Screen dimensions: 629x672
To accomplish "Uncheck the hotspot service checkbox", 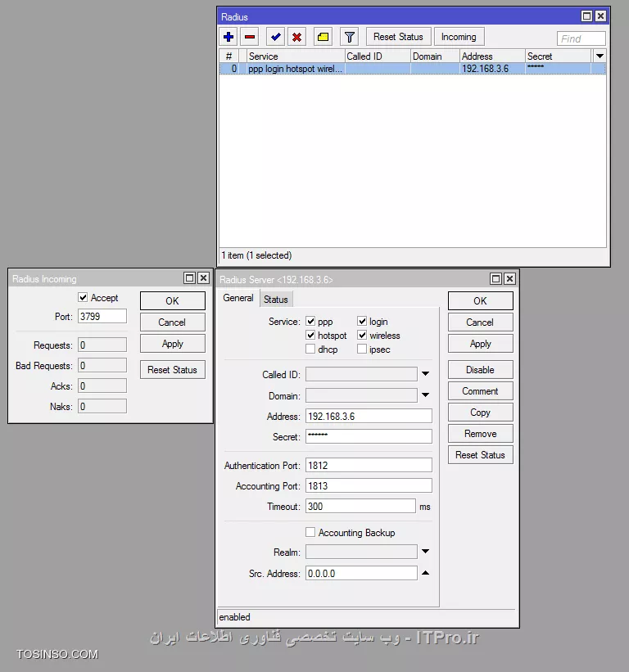I will (x=310, y=335).
